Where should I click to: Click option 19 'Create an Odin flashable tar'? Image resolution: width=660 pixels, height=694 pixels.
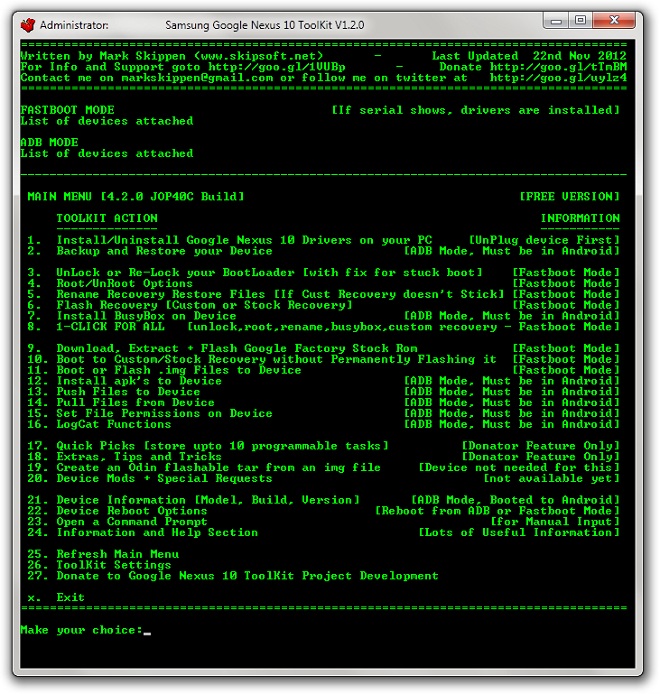pos(204,468)
